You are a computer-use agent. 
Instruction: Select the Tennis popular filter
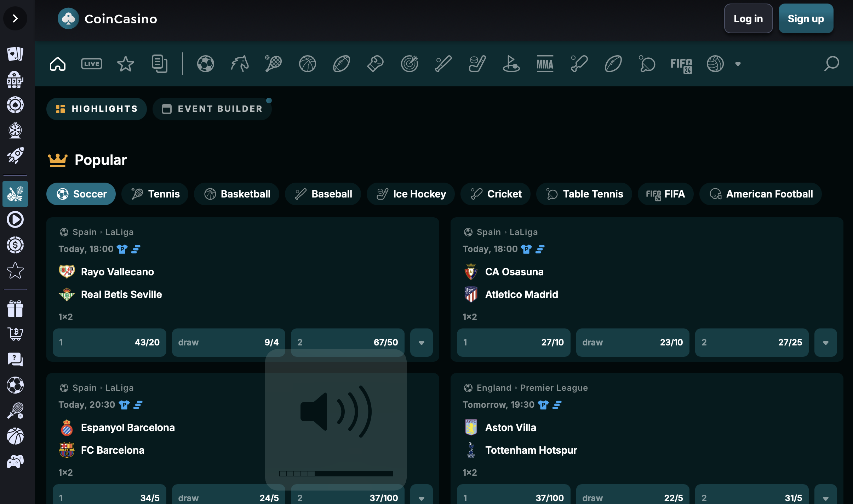tap(155, 194)
